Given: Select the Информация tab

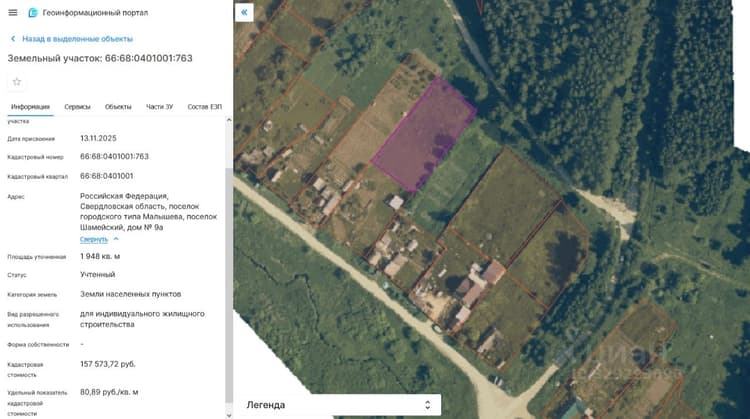Looking at the screenshot, I should [30, 107].
